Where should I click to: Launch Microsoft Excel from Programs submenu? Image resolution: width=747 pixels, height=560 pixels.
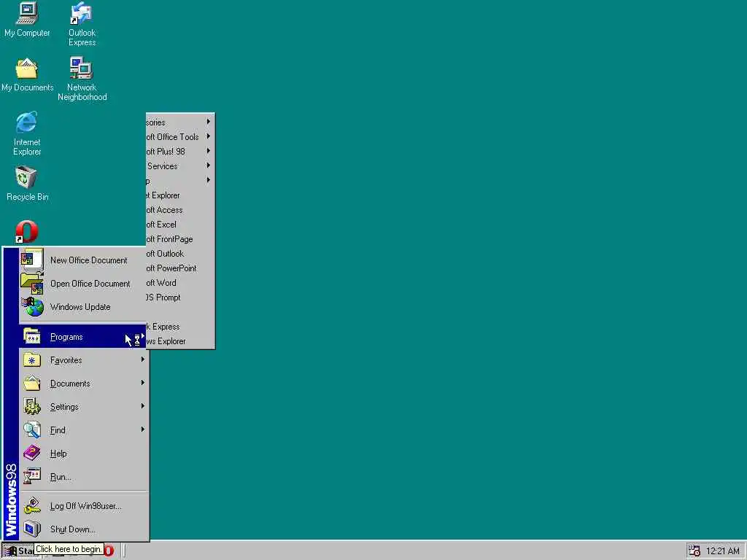tap(180, 225)
